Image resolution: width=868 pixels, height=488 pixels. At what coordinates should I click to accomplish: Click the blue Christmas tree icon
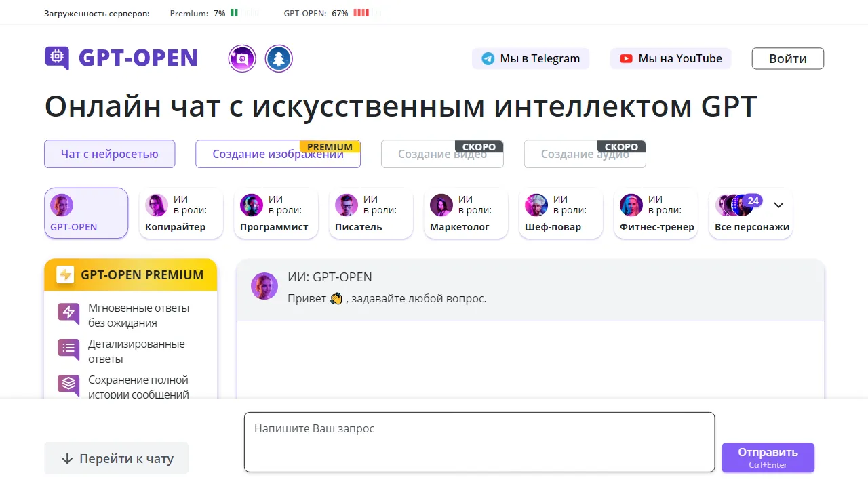[x=279, y=59]
